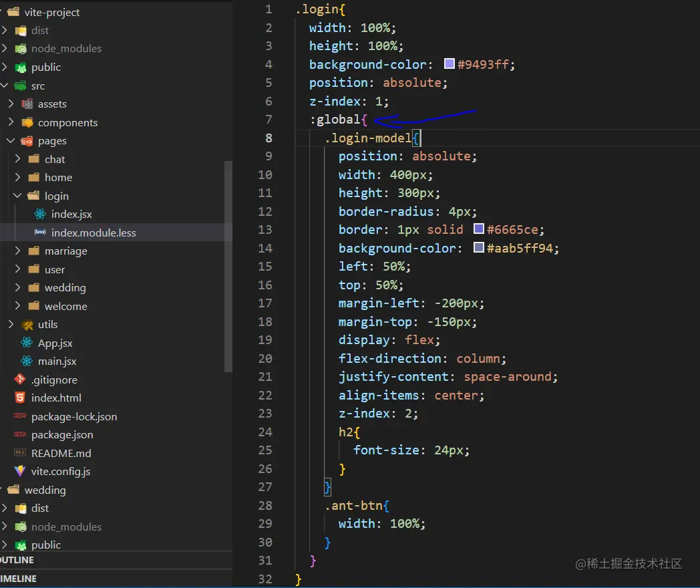The width and height of the screenshot is (700, 588).
Task: Expand the node_modules chevron in vite-project
Action: coord(5,48)
